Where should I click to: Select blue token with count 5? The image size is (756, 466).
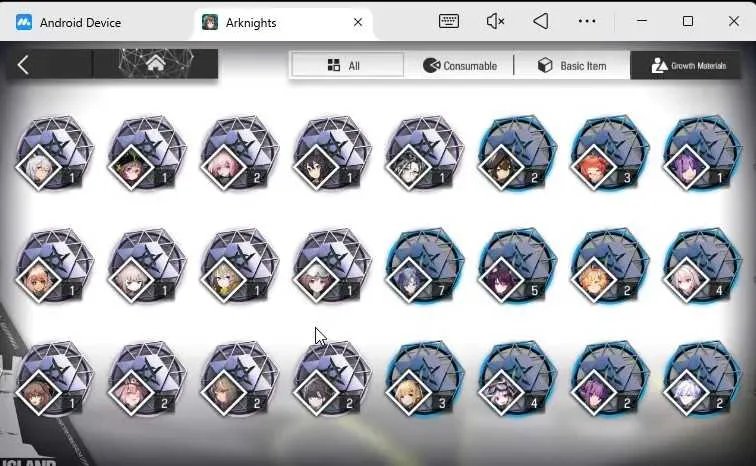(x=517, y=266)
